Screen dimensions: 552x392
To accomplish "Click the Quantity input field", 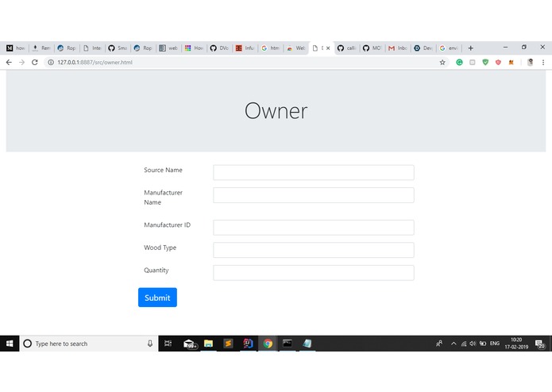I will pyautogui.click(x=313, y=273).
